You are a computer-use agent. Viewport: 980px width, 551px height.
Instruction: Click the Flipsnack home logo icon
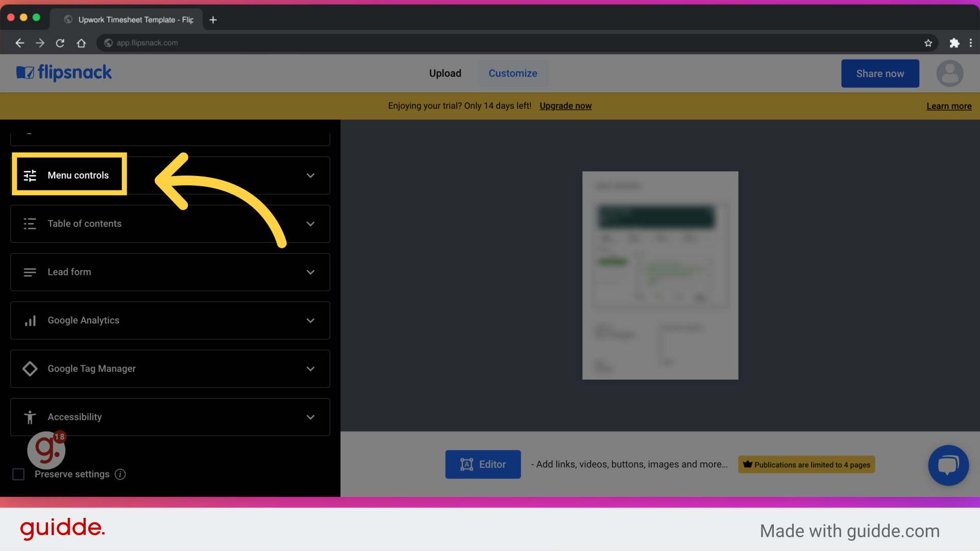(x=23, y=72)
